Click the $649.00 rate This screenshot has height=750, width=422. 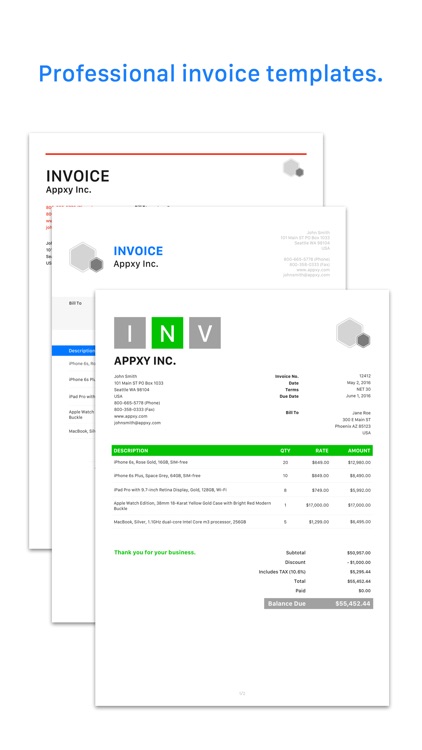coord(321,463)
